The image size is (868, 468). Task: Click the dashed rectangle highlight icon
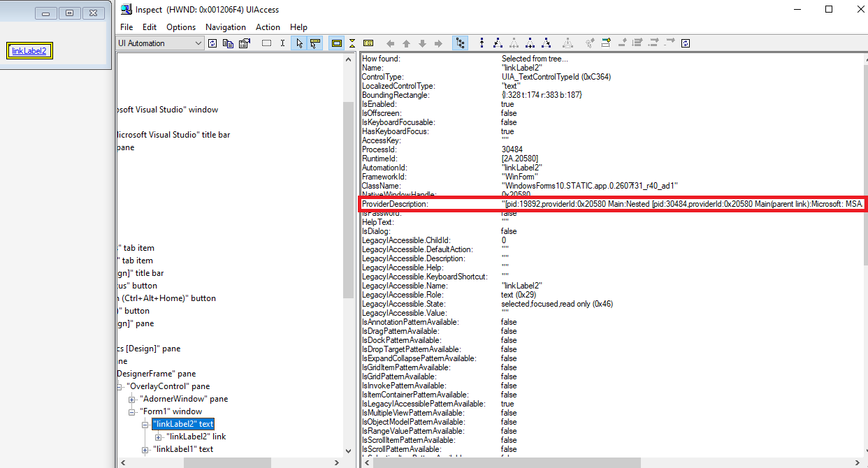pyautogui.click(x=266, y=43)
